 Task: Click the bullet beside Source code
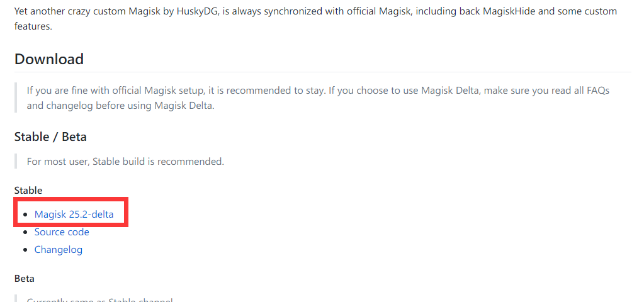[25, 233]
